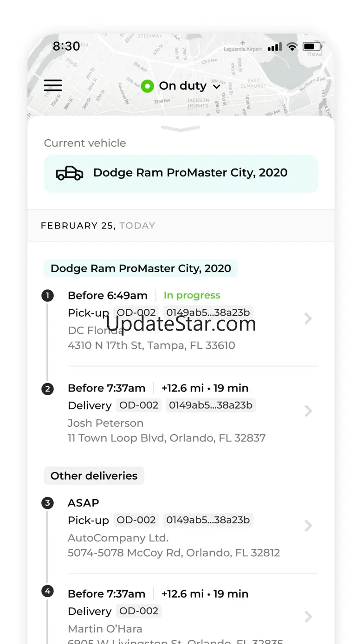Tap the Wi-Fi icon in status bar

(292, 46)
